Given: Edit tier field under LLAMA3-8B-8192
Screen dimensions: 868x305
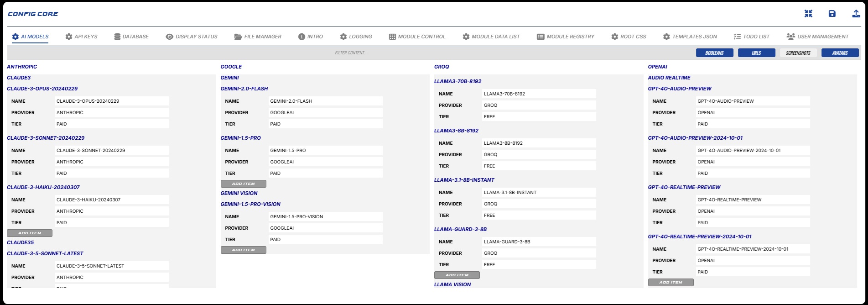Looking at the screenshot, I should pyautogui.click(x=539, y=166).
